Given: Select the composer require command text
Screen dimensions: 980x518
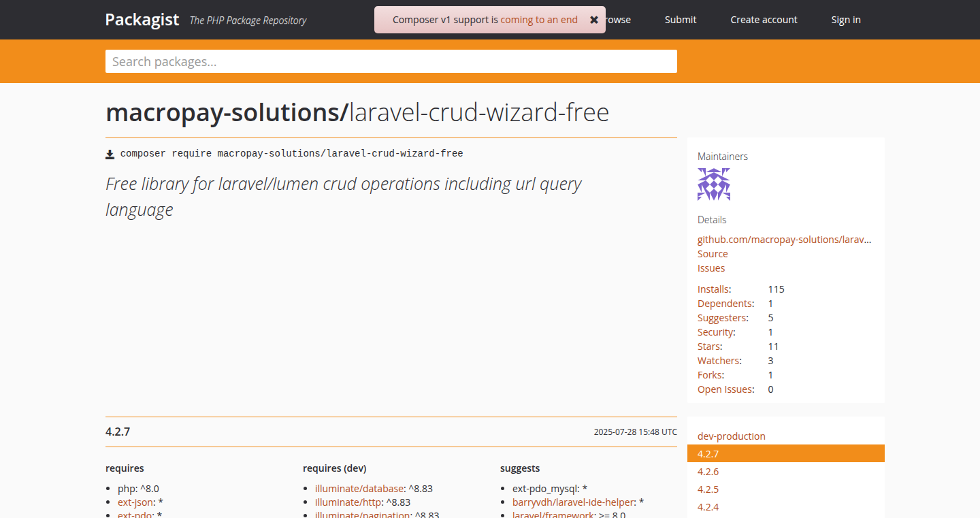Looking at the screenshot, I should [292, 154].
